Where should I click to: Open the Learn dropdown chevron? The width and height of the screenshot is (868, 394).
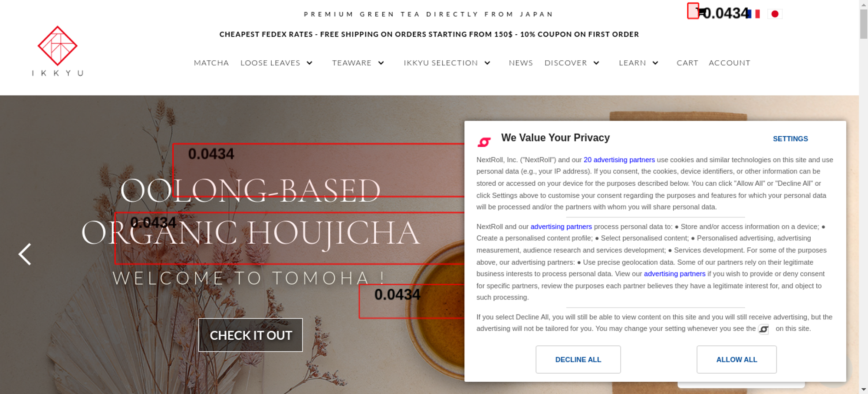coord(655,63)
